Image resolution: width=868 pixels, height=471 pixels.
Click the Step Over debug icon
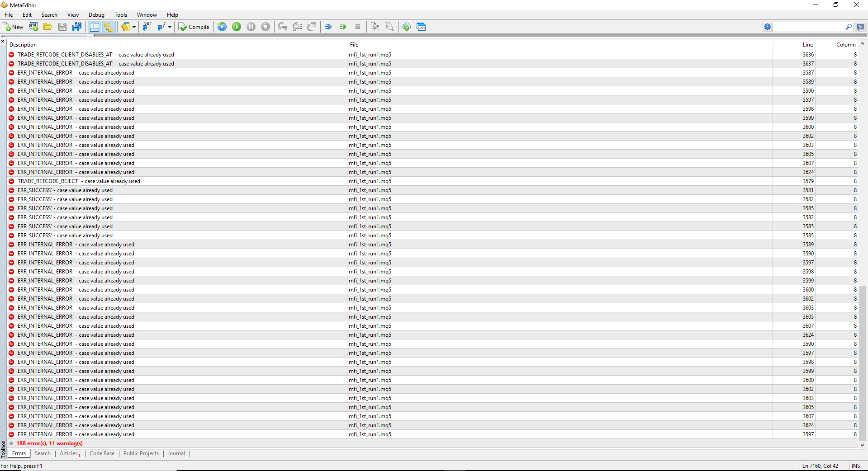(x=297, y=27)
